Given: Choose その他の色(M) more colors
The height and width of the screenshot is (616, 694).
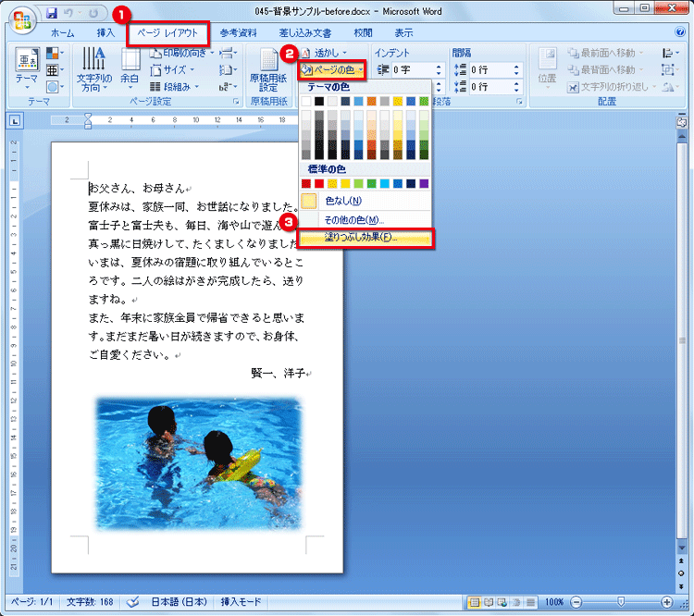Looking at the screenshot, I should pos(366,220).
